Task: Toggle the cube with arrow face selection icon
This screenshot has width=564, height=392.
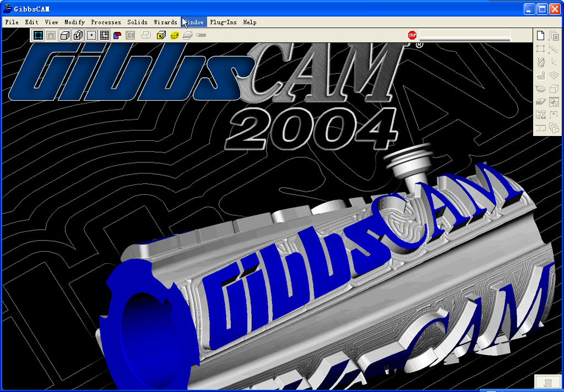Action: pyautogui.click(x=78, y=35)
